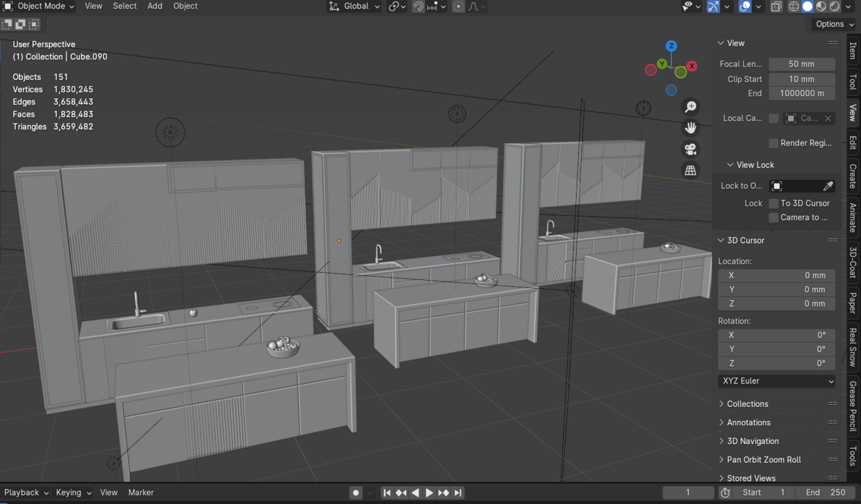Open the viewport shading options arrow
Screen dimensions: 861x504
(x=848, y=6)
